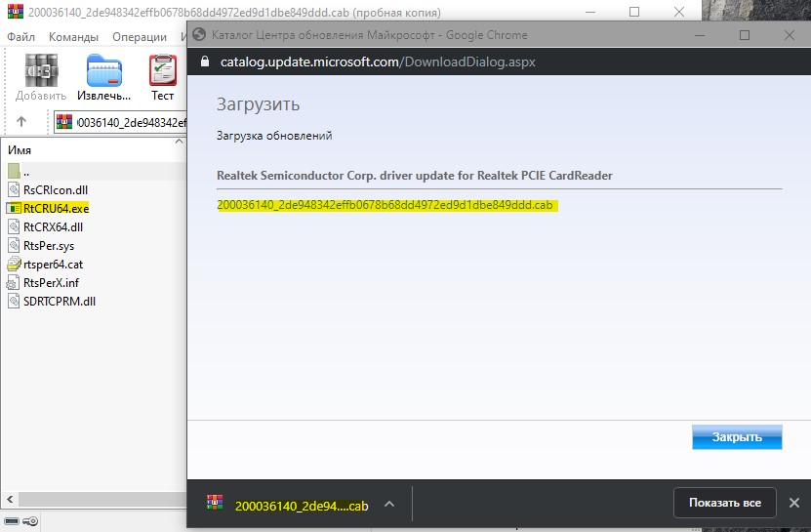Image resolution: width=811 pixels, height=532 pixels.
Task: Click the sort arrow above the Имя column
Action: tap(179, 141)
